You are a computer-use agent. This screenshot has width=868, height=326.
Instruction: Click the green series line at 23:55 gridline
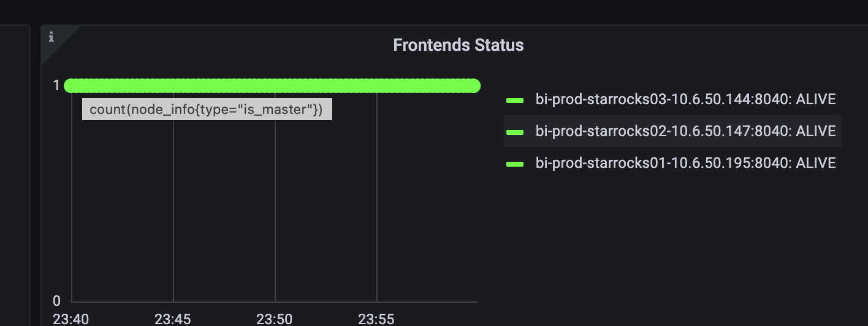[x=377, y=86]
